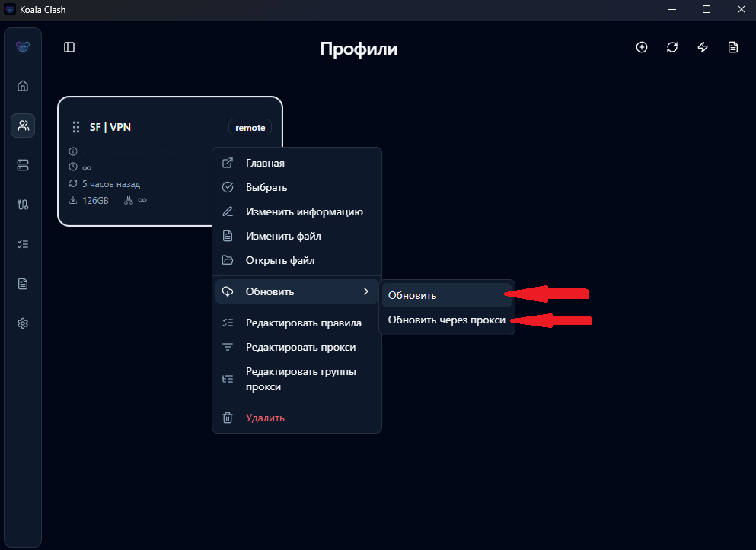Click the drag handle on SF VPN profile
The width and height of the screenshot is (756, 550).
(x=76, y=127)
